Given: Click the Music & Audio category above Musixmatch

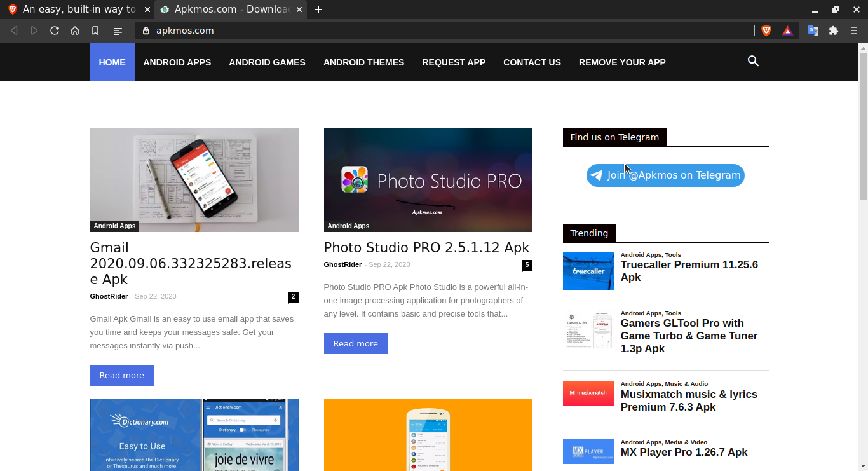Looking at the screenshot, I should [687, 384].
